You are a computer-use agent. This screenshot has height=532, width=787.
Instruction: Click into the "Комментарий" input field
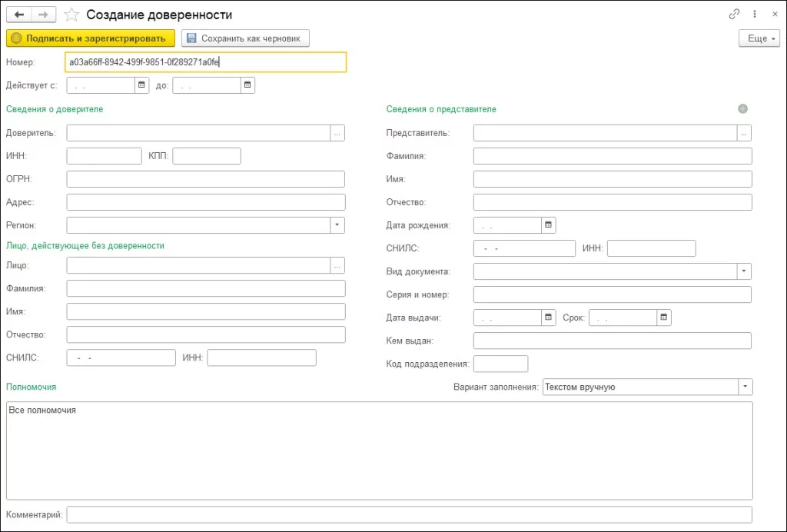(x=409, y=514)
